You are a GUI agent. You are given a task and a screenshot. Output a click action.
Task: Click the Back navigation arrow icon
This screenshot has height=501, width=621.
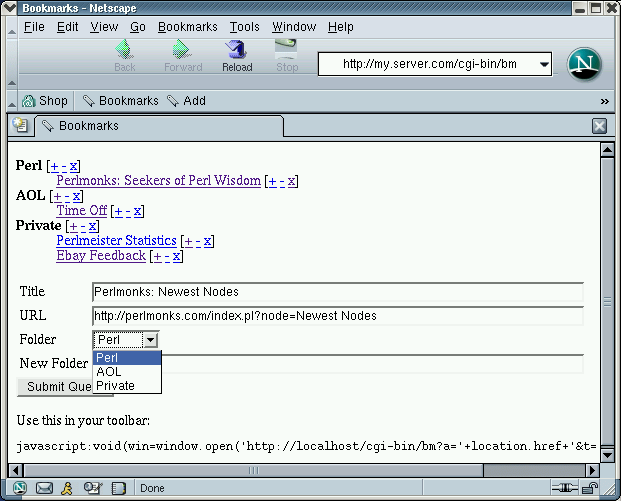click(x=125, y=49)
